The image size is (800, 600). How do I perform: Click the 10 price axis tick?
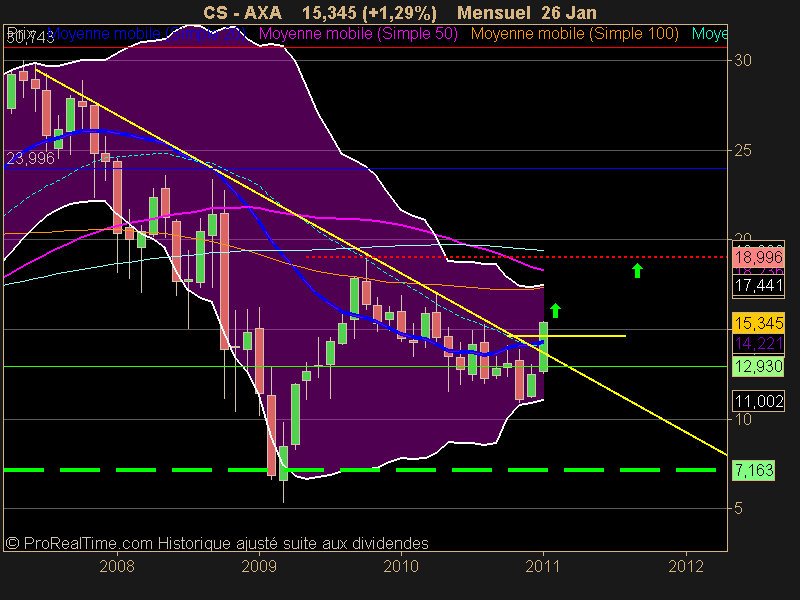pos(743,419)
